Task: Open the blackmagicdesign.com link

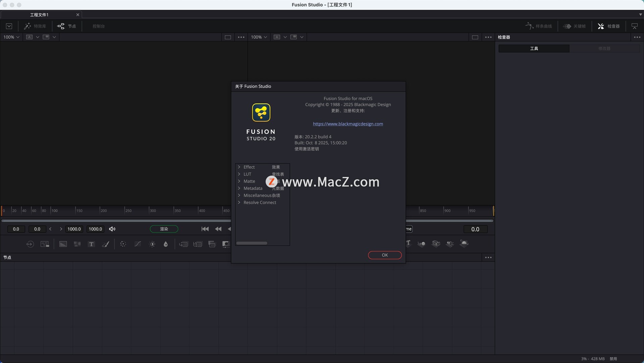Action: point(348,124)
